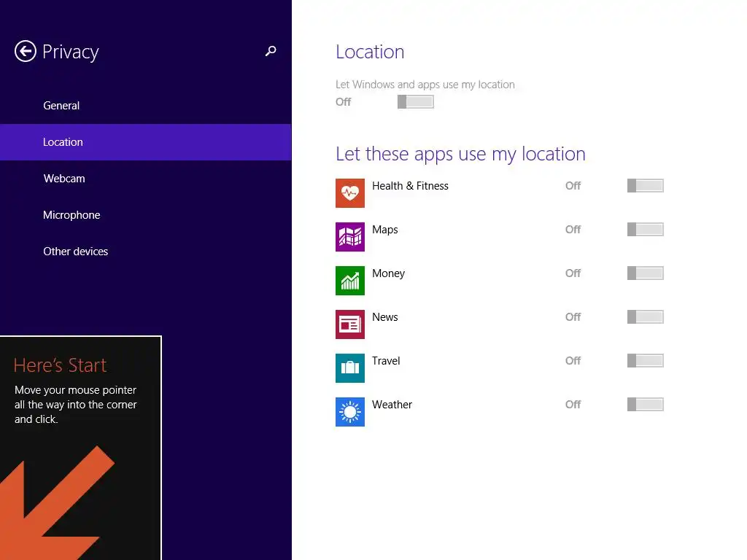Click the Health & Fitness heart icon
The image size is (747, 560).
tap(350, 192)
